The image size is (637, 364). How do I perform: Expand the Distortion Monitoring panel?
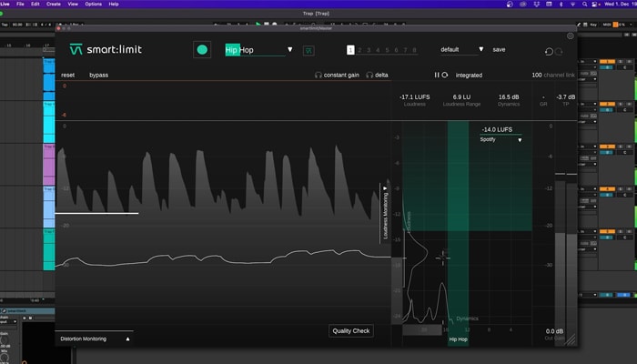[127, 339]
